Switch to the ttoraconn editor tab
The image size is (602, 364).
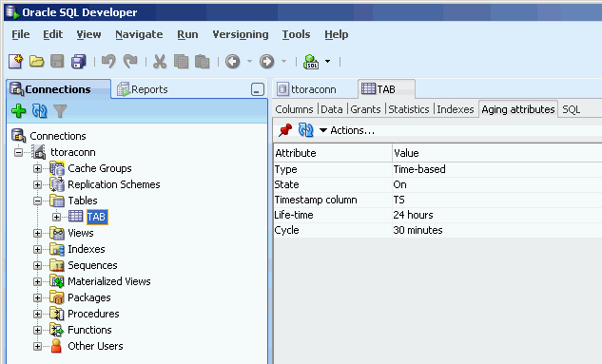pyautogui.click(x=307, y=89)
